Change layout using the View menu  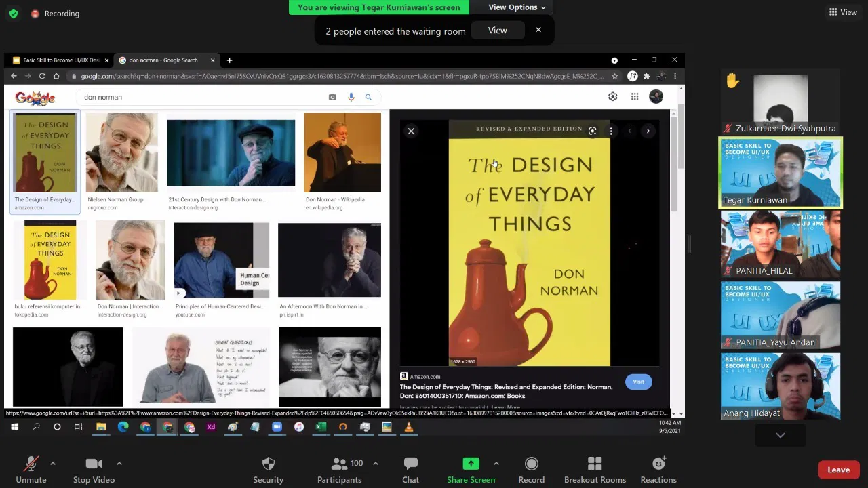[x=842, y=12]
